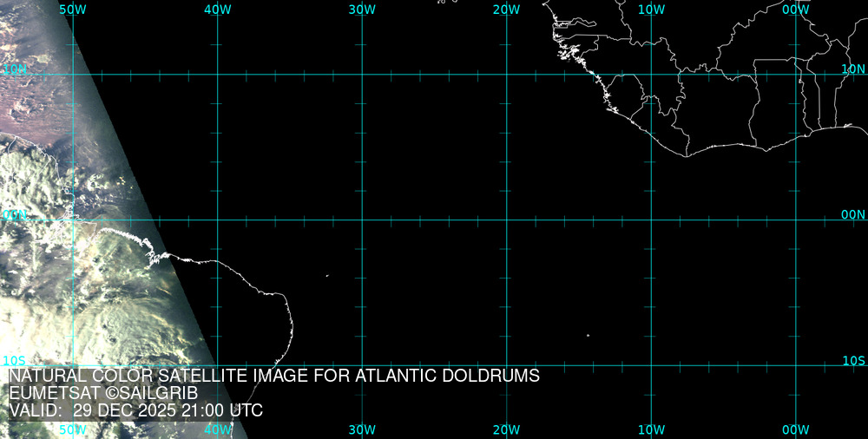Click the 20W longitude label at top
The height and width of the screenshot is (439, 868).
point(506,9)
